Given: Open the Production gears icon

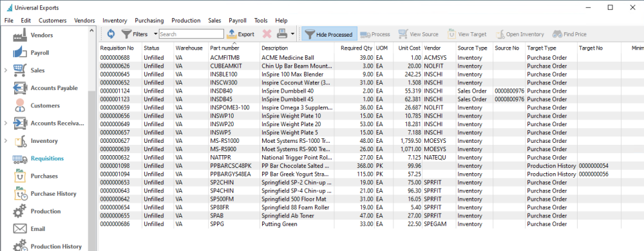Looking at the screenshot, I should (x=20, y=211).
